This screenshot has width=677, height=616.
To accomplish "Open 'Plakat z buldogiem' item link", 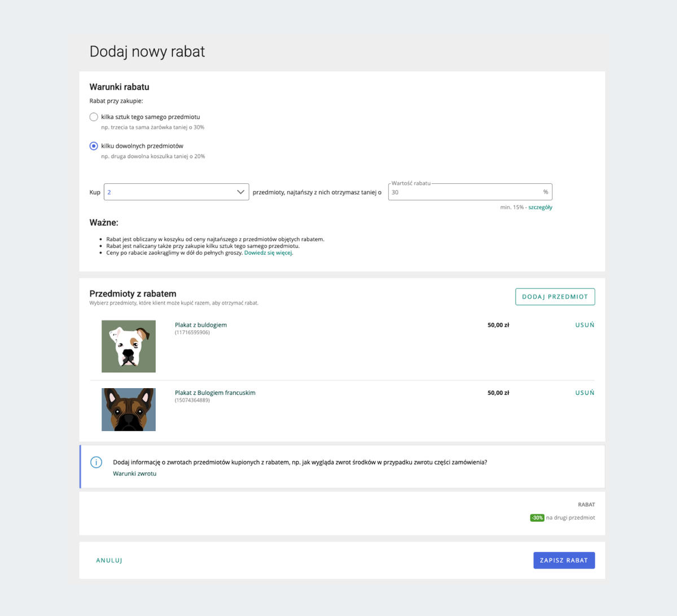I will click(x=201, y=325).
